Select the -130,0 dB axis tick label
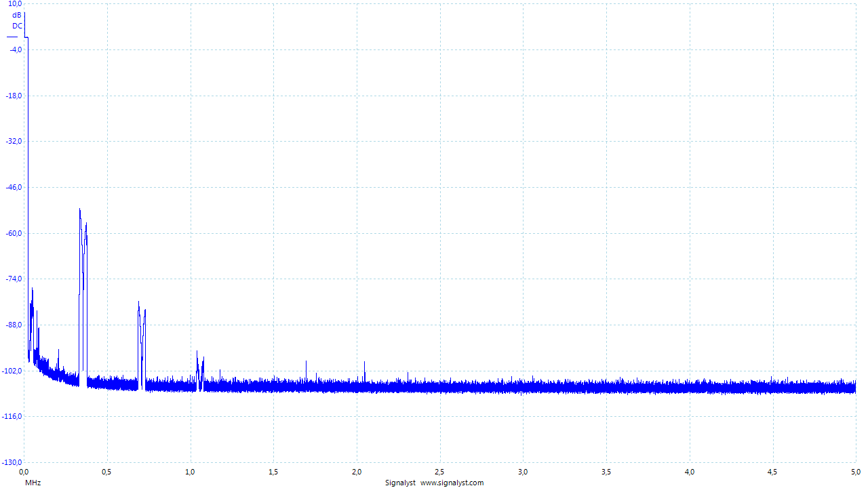 click(12, 462)
